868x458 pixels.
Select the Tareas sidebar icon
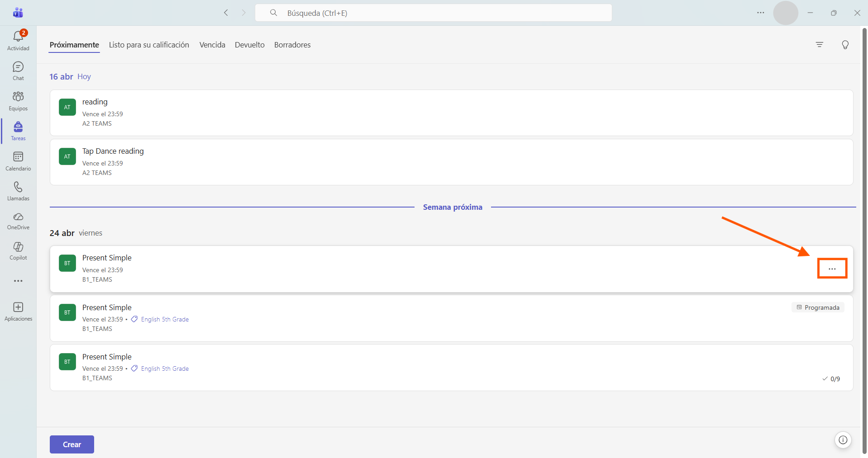(x=18, y=131)
